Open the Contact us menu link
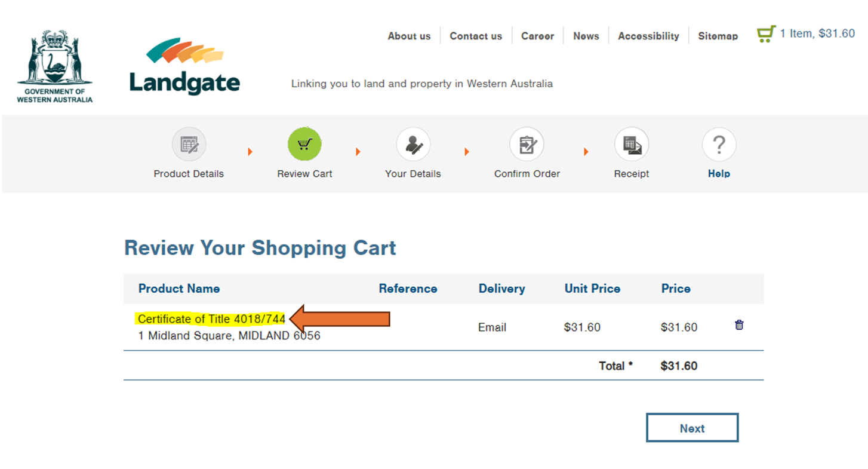The image size is (868, 469). [x=476, y=36]
